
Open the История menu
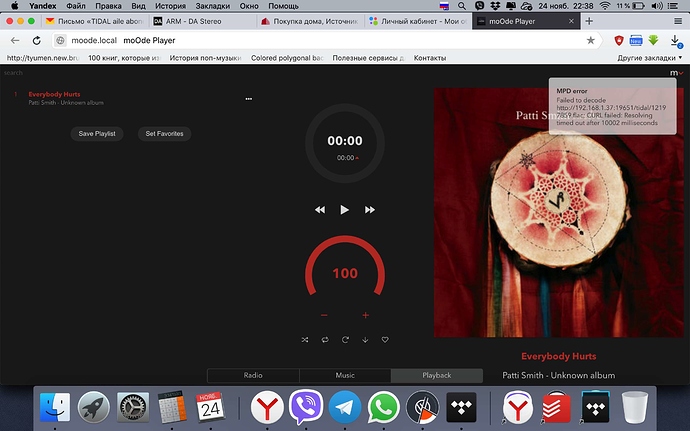170,6
